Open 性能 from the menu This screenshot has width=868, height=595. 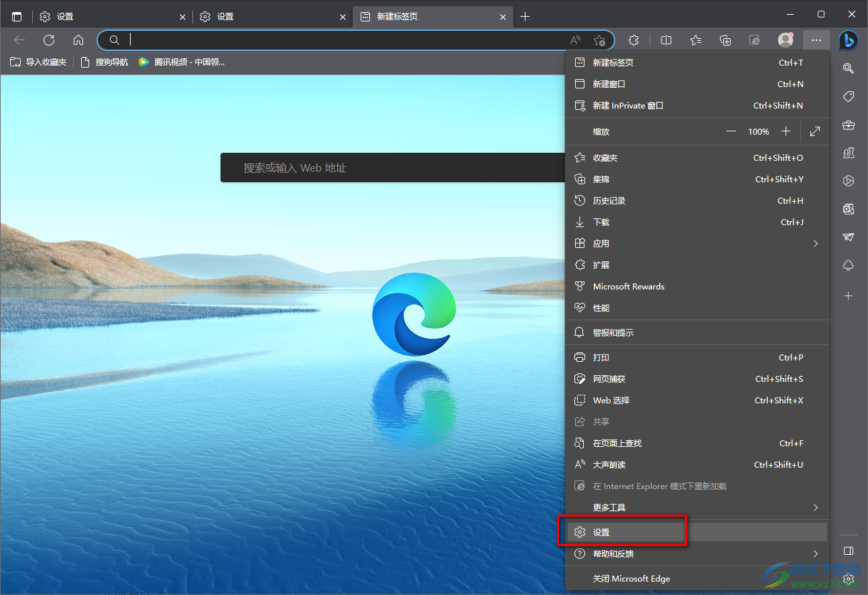(x=697, y=308)
